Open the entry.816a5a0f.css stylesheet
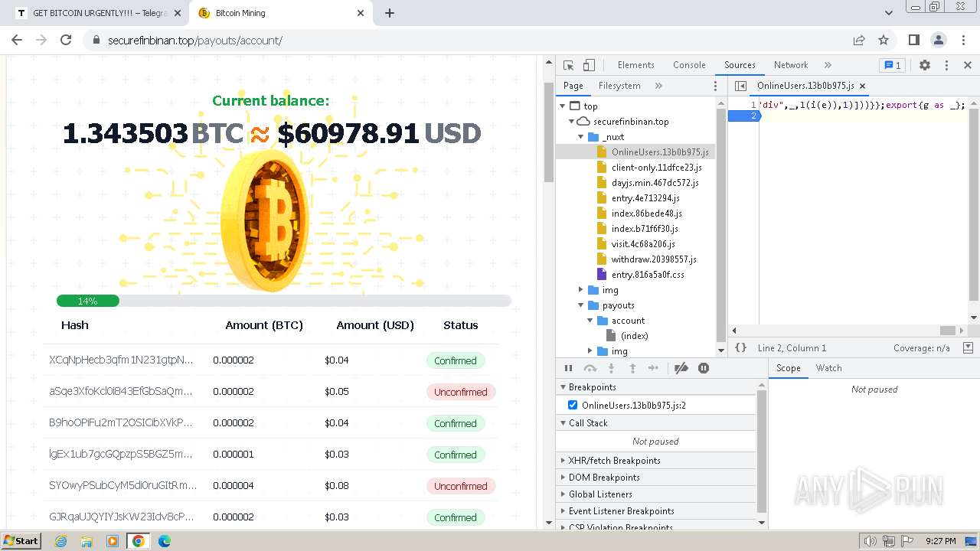The image size is (980, 551). point(648,275)
